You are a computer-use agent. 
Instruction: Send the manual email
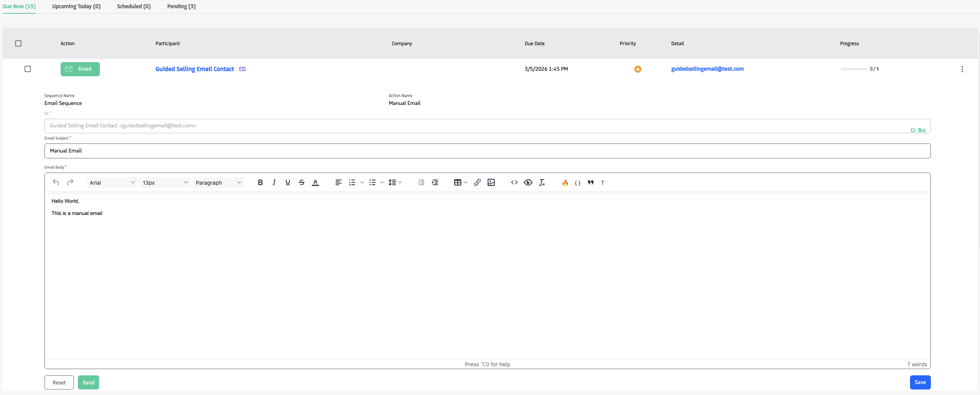point(88,382)
